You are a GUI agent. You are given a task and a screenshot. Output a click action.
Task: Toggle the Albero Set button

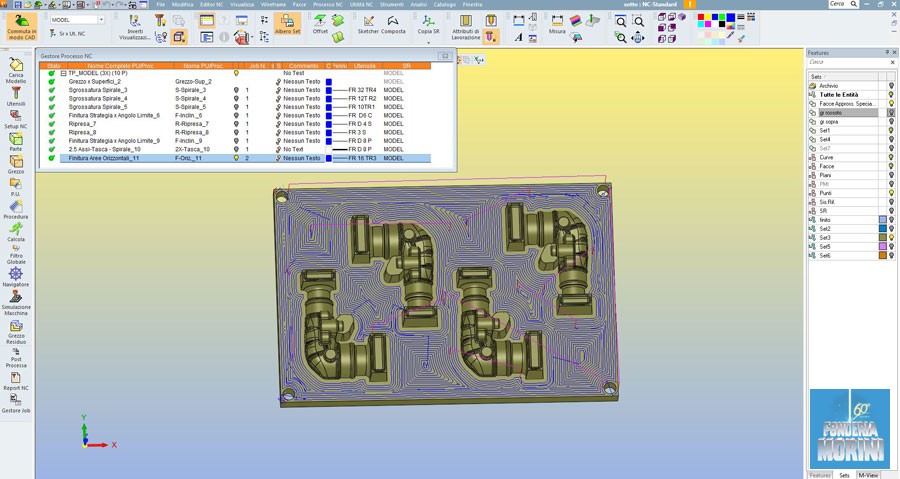[288, 25]
